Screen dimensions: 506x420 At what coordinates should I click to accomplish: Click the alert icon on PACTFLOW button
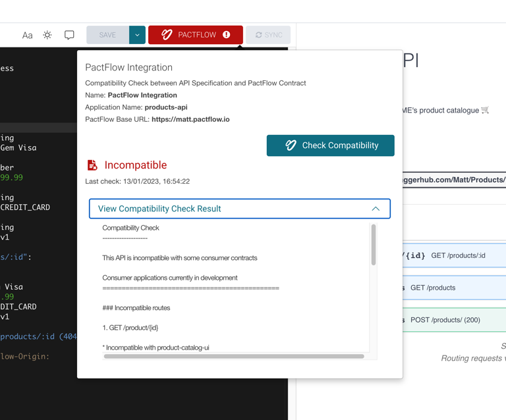point(227,35)
